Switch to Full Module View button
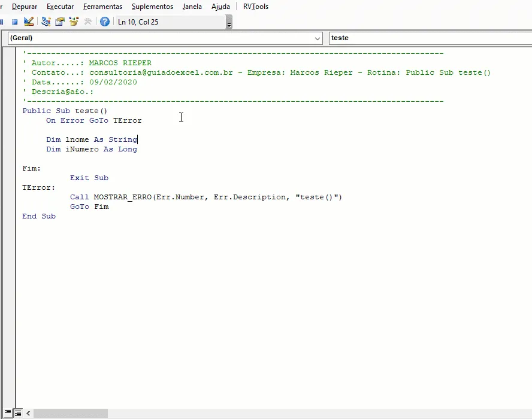Viewport: 532px width, 419px height. tap(17, 412)
